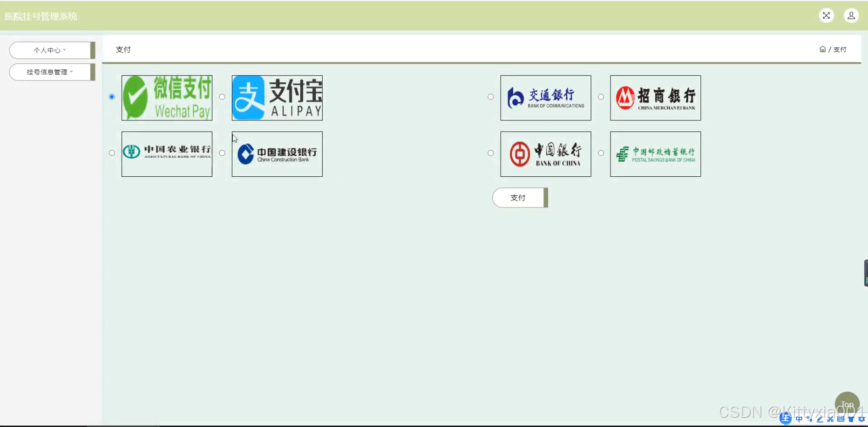This screenshot has width=868, height=427.
Task: Select the WeChat Pay logo
Action: pyautogui.click(x=167, y=98)
